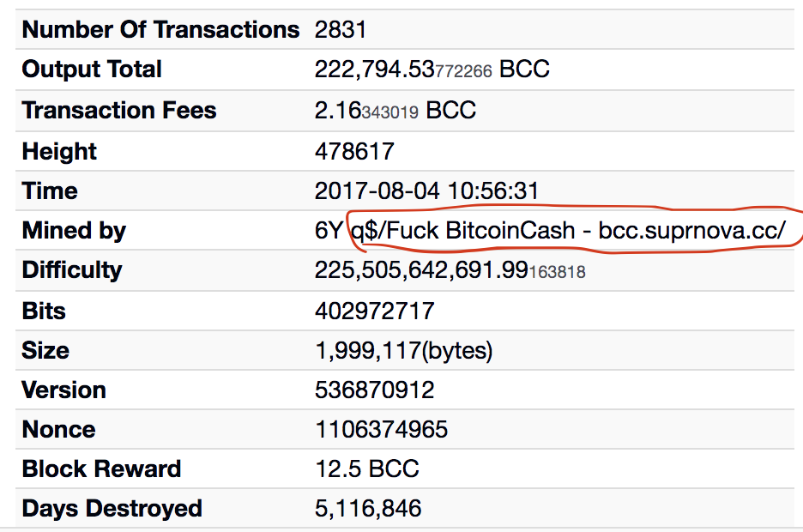803x532 pixels.
Task: Click the output total 222,794.53 BCC value
Action: [432, 70]
